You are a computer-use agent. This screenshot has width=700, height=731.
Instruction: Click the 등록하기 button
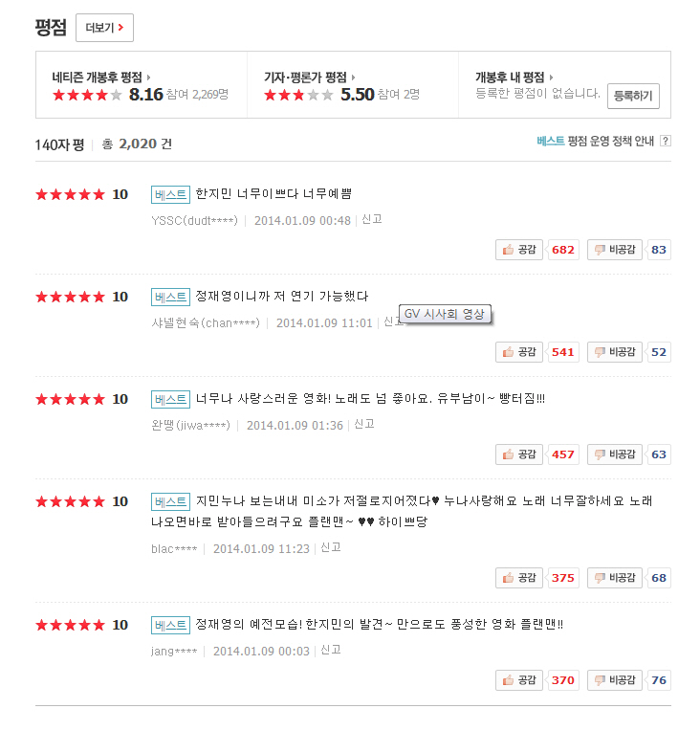point(633,97)
